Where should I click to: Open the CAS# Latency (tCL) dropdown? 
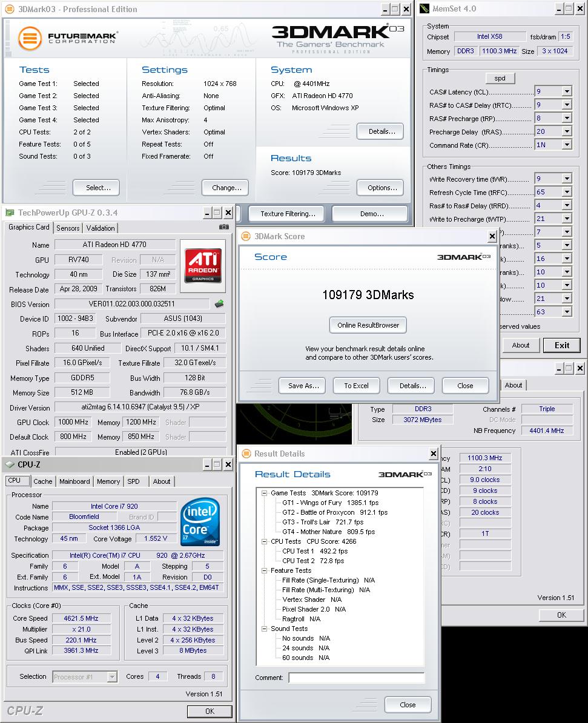pyautogui.click(x=567, y=91)
